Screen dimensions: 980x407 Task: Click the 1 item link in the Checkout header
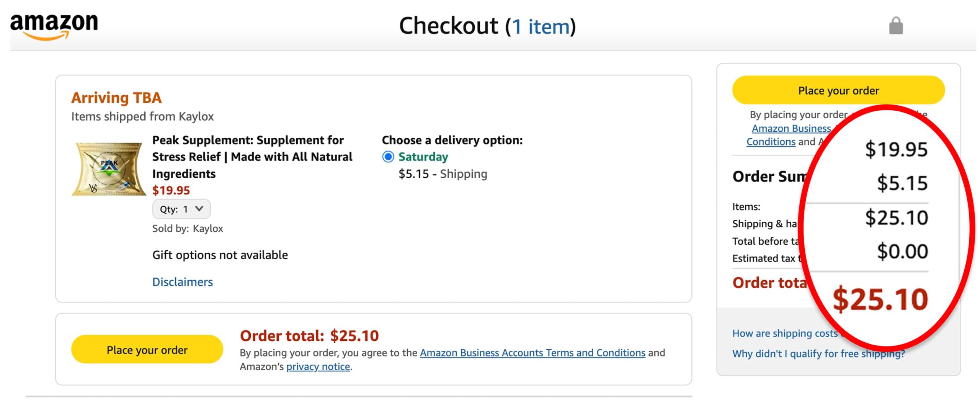point(541,26)
